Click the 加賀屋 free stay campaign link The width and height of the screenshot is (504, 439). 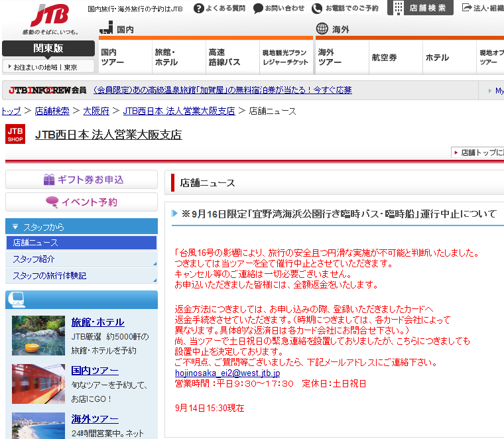point(222,90)
